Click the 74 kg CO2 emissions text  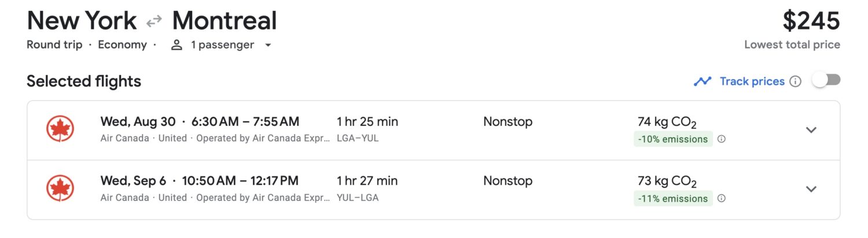coord(667,122)
